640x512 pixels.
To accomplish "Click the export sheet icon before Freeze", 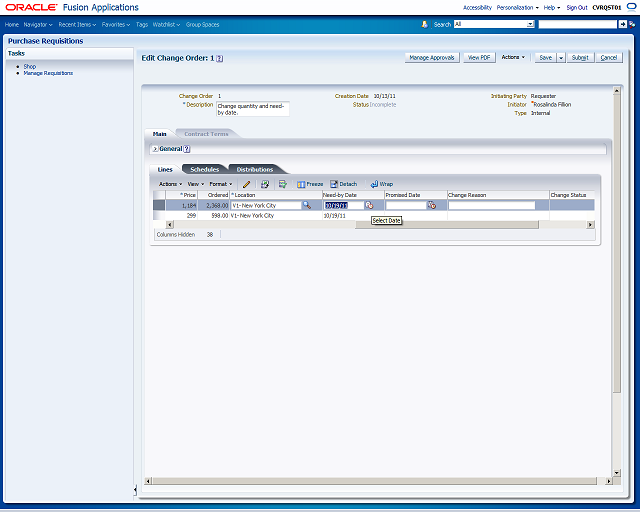I will pos(282,184).
